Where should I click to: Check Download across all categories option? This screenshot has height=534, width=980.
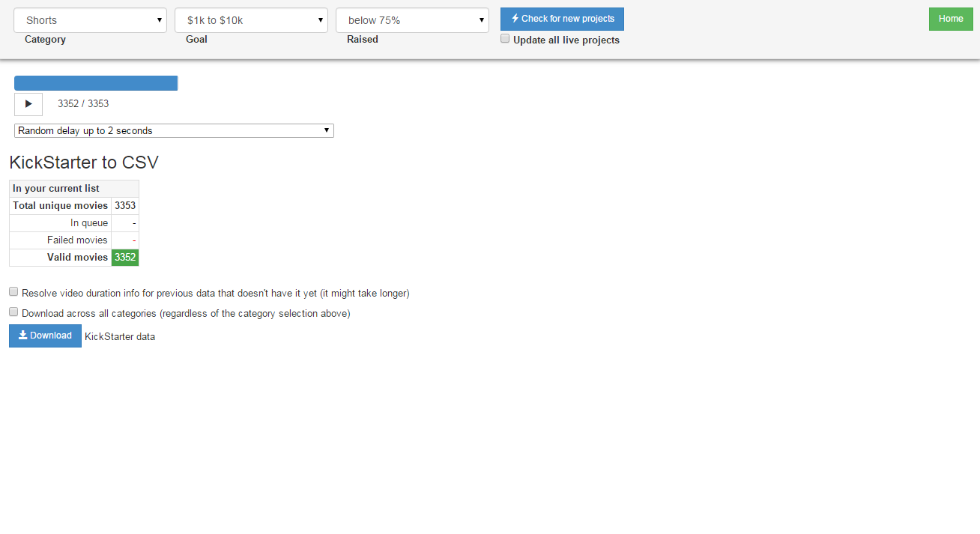[13, 312]
